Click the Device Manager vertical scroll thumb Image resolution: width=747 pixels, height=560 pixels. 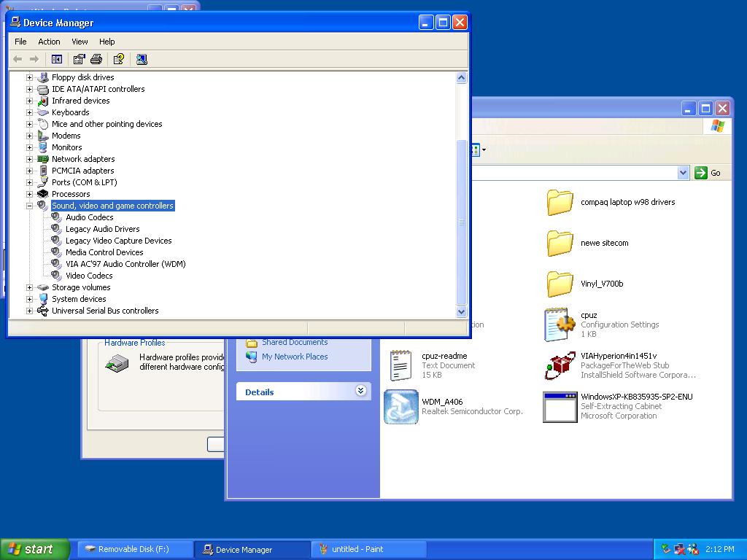click(x=461, y=222)
